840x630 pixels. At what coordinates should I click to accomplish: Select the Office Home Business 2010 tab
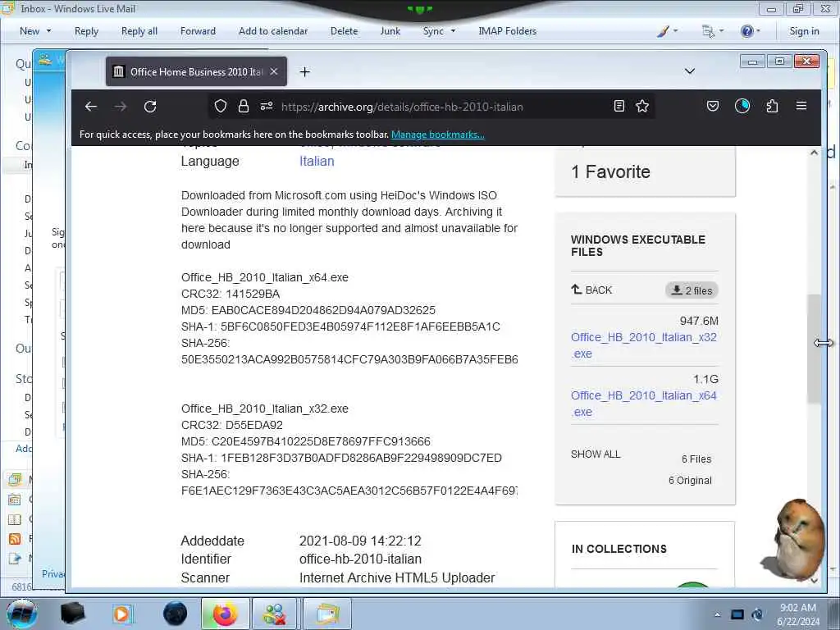pyautogui.click(x=196, y=72)
